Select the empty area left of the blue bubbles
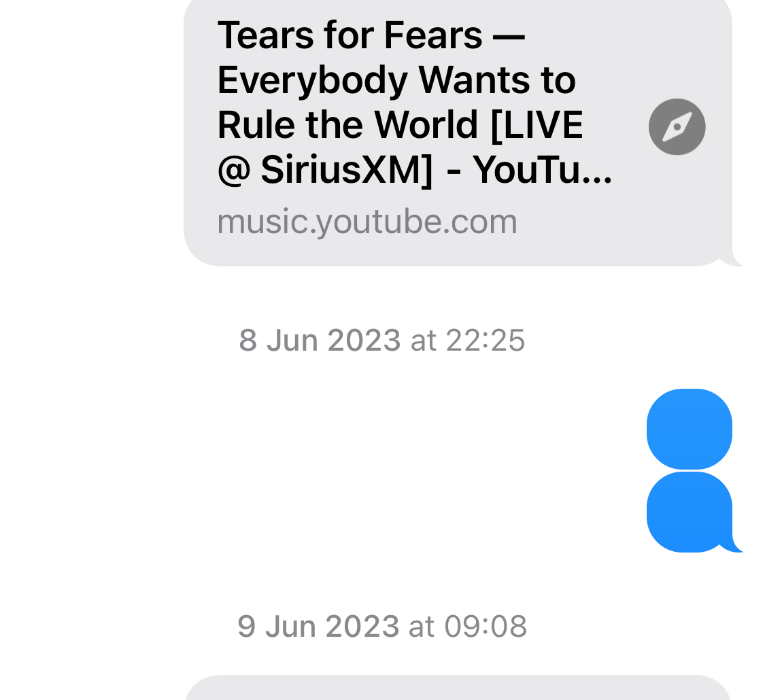This screenshot has width=765, height=700. pos(322,470)
